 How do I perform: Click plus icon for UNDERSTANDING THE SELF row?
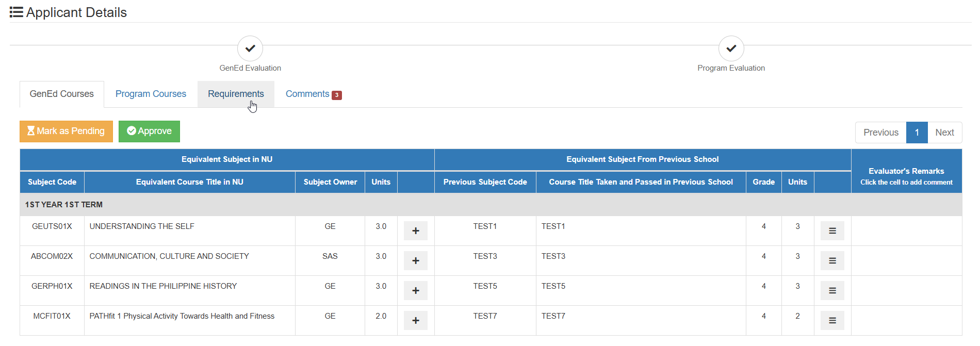pyautogui.click(x=416, y=230)
